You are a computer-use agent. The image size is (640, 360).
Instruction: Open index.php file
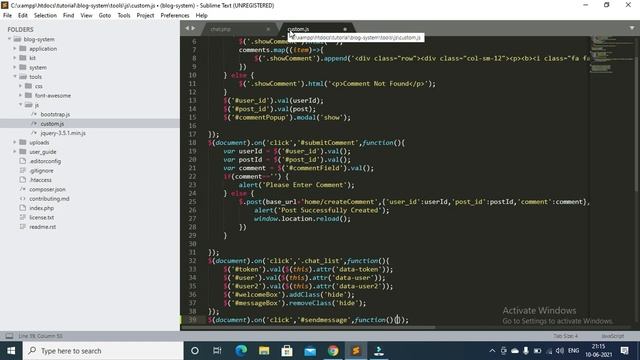click(41, 208)
